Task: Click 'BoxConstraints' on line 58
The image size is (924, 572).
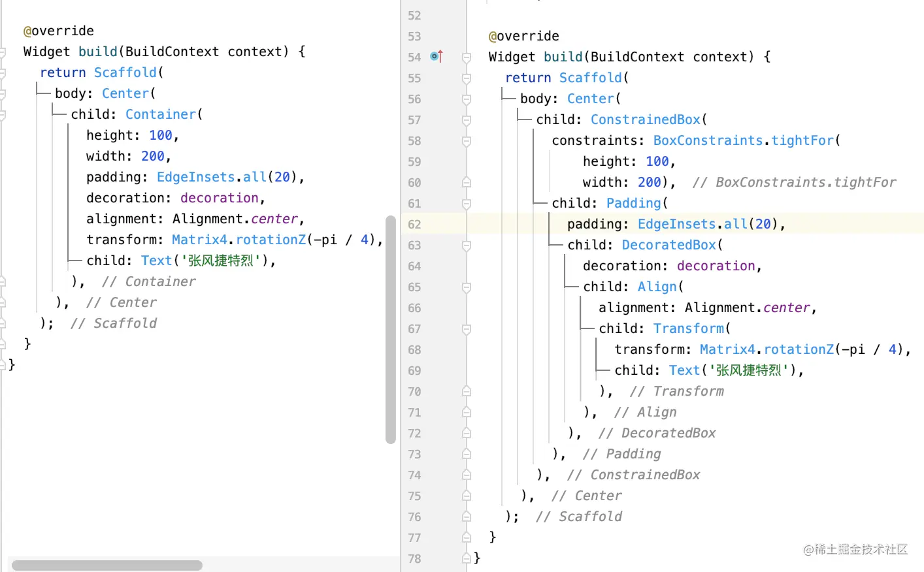Action: pos(708,140)
